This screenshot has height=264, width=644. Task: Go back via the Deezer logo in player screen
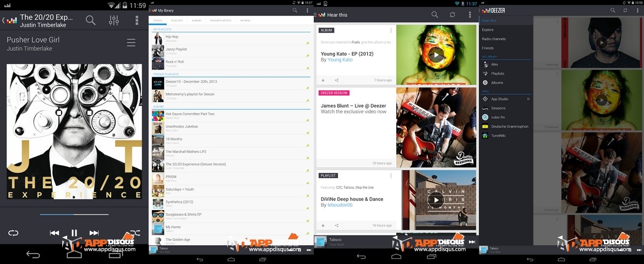click(x=10, y=20)
